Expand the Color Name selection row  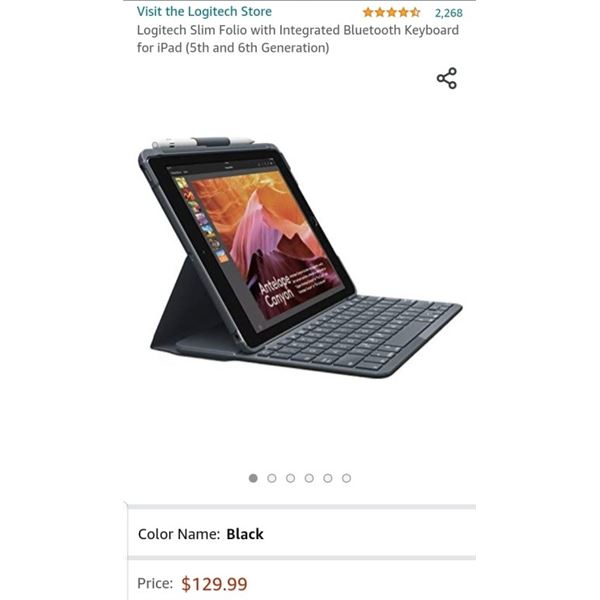point(302,534)
